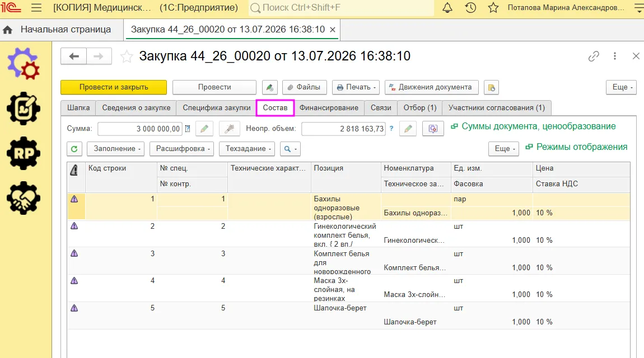This screenshot has width=644, height=358.
Task: Click the 1C logo icon
Action: tap(11, 7)
